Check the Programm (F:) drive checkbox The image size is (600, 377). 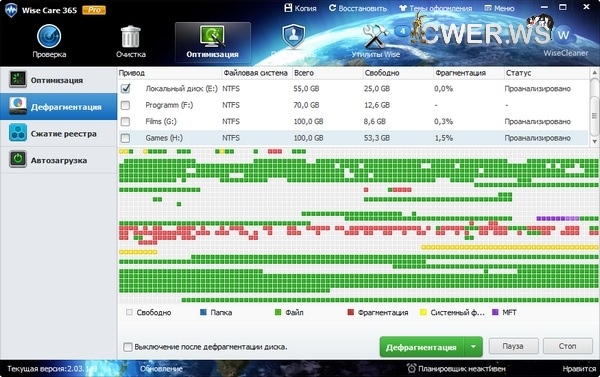click(125, 105)
